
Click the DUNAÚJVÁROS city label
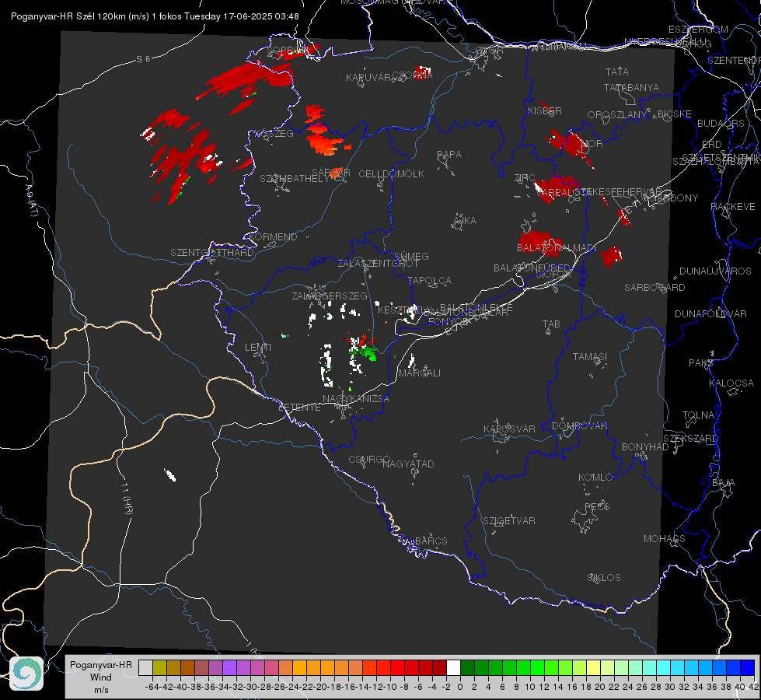715,271
